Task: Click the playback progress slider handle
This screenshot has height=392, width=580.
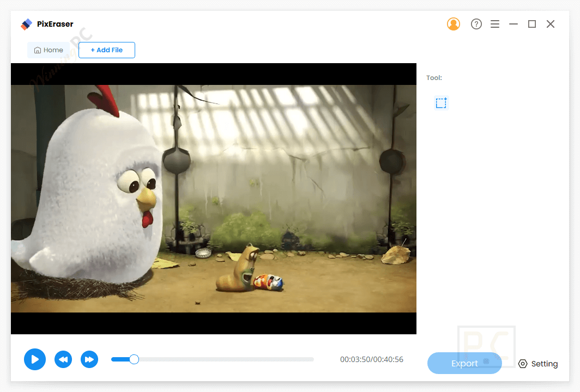Action: coord(134,359)
